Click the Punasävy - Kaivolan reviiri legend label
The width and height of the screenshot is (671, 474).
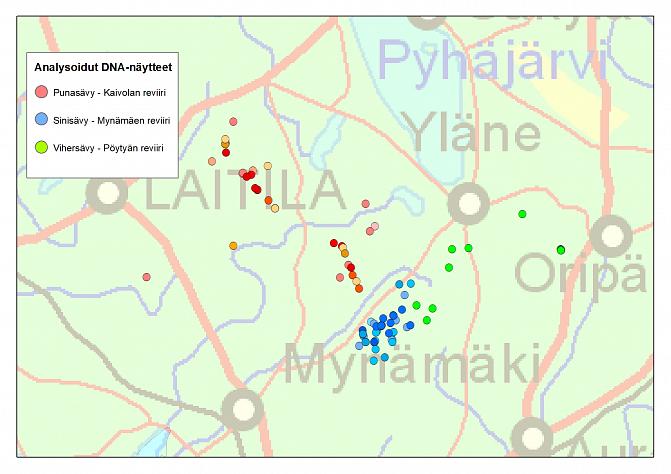pyautogui.click(x=109, y=92)
